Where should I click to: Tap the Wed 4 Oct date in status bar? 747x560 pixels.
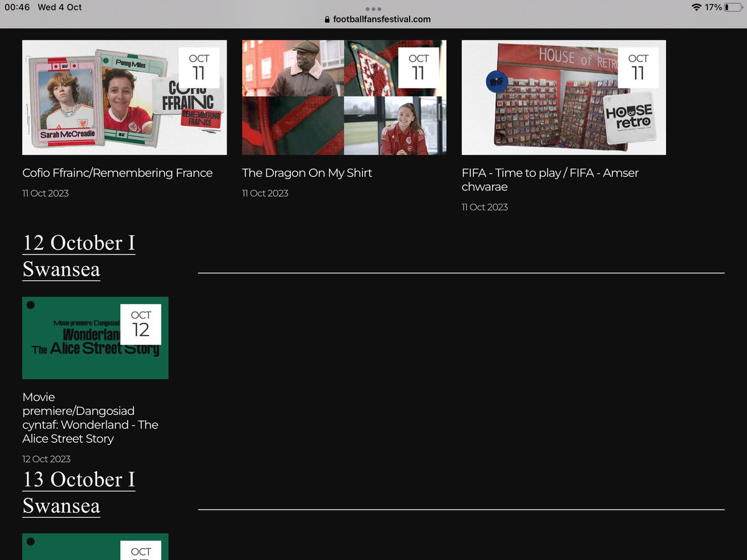click(x=60, y=7)
